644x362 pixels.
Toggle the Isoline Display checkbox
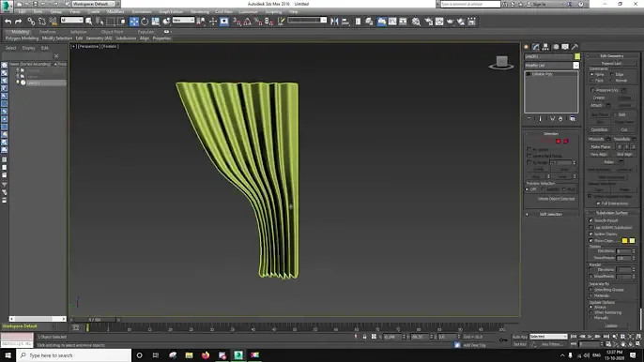click(591, 234)
